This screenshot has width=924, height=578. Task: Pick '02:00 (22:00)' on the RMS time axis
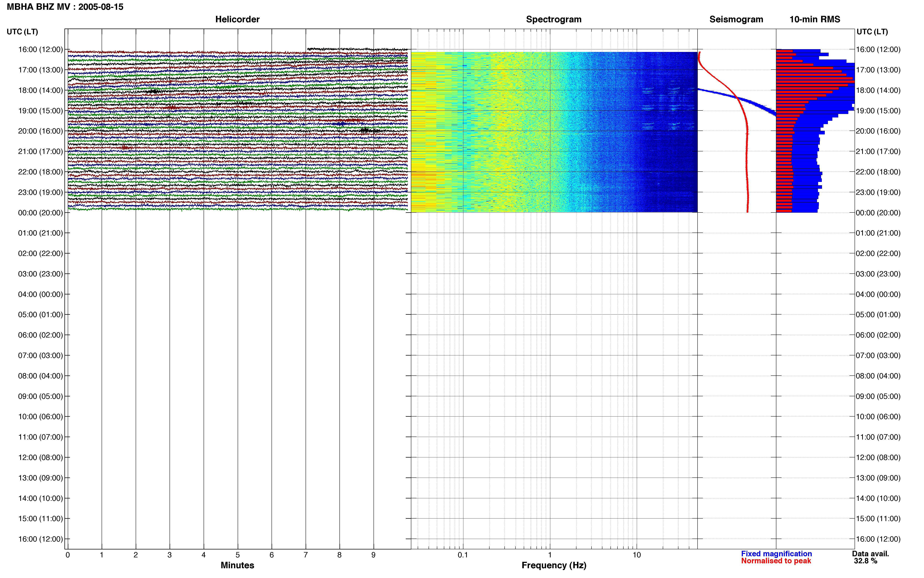pos(878,253)
